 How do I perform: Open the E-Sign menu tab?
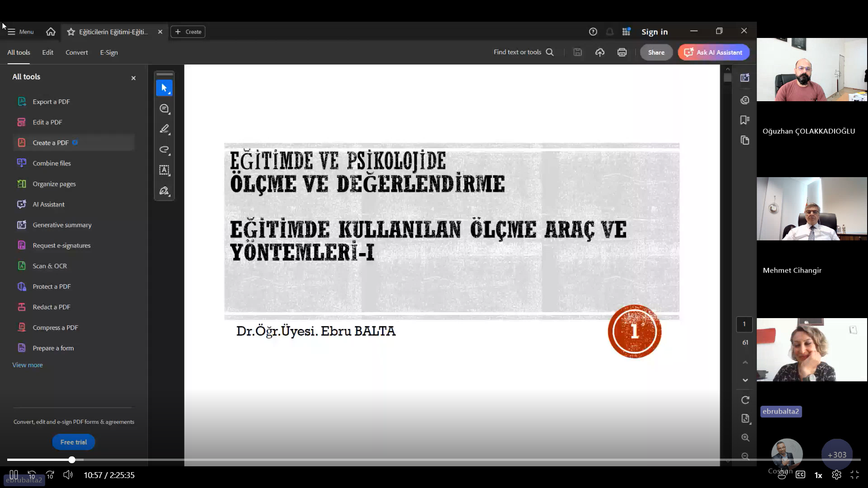[x=108, y=52]
